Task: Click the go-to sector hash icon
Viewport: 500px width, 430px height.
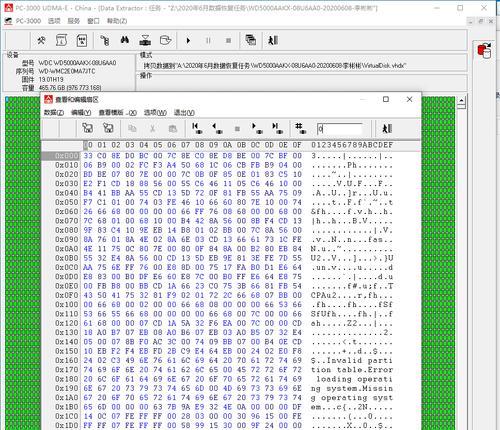Action: click(300, 128)
